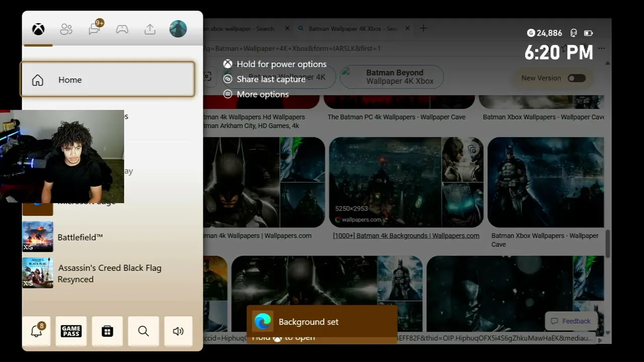This screenshot has height=362, width=644.
Task: Select the Xbox logo tab in the guide
Action: click(x=38, y=29)
